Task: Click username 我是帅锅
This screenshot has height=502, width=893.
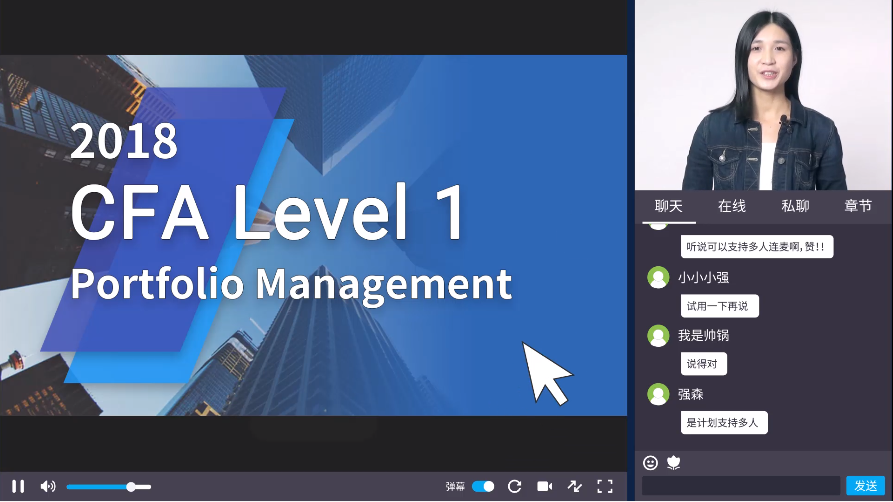Action: click(x=703, y=336)
